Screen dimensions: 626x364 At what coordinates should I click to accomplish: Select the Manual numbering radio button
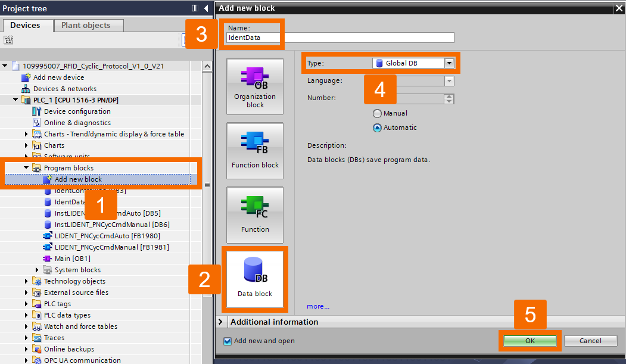click(x=377, y=113)
